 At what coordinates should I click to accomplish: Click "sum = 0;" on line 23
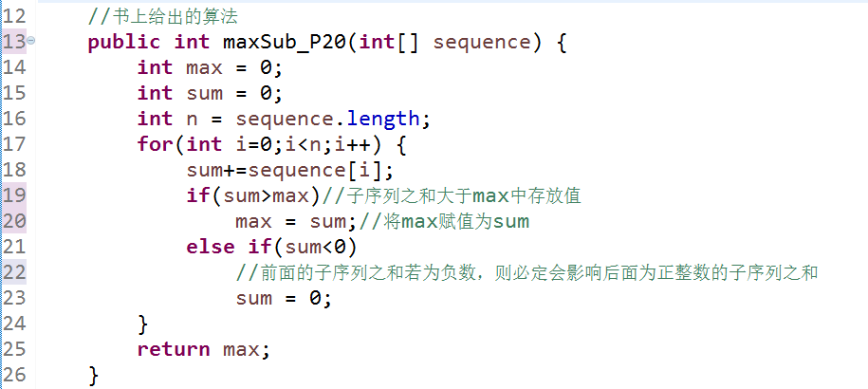pyautogui.click(x=284, y=299)
